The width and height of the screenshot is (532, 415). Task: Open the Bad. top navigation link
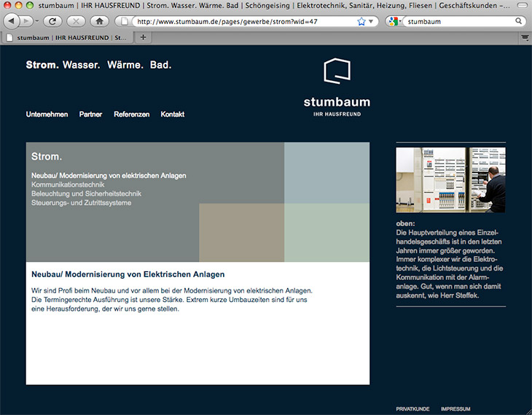tap(160, 64)
